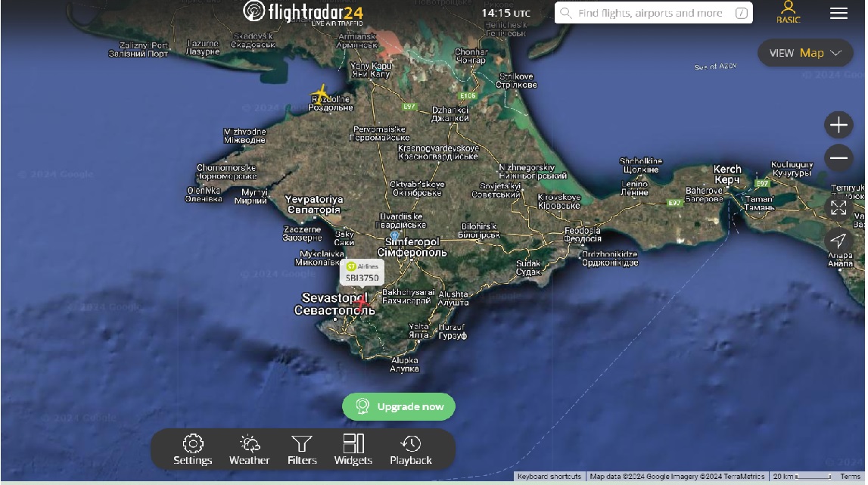
Task: Select the red aircraft near Sevastopol
Action: tap(362, 303)
